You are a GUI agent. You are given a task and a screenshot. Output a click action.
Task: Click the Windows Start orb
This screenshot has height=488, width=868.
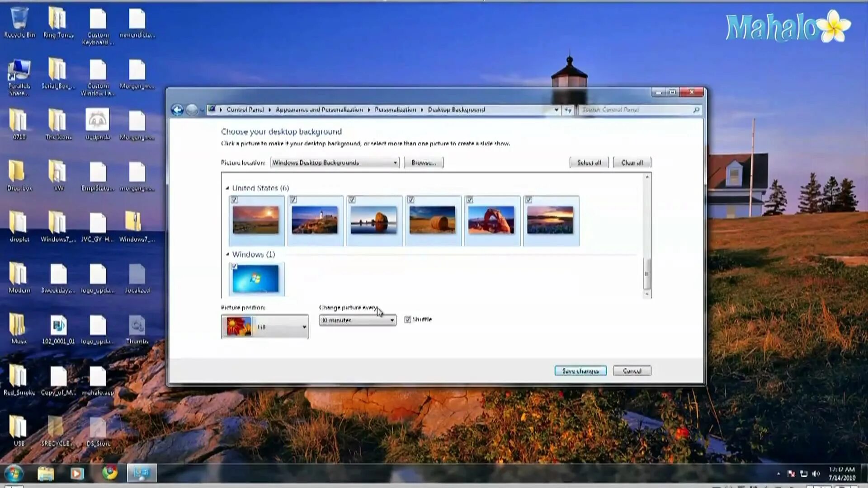click(14, 473)
